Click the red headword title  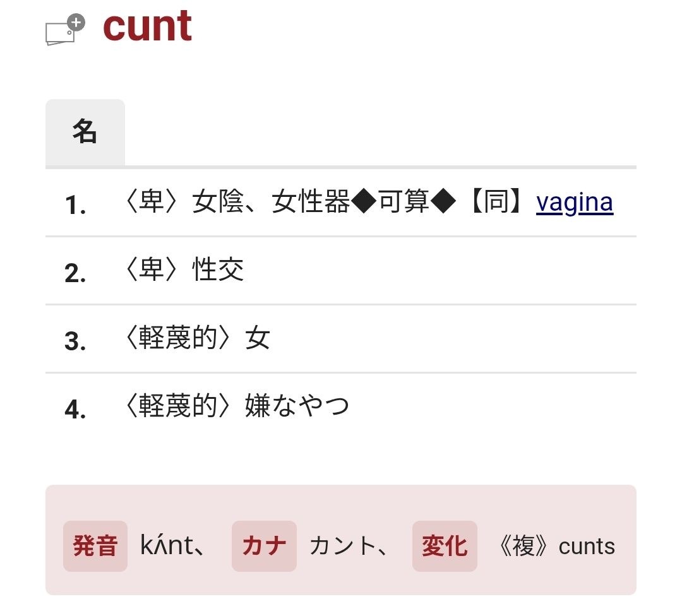(x=148, y=27)
